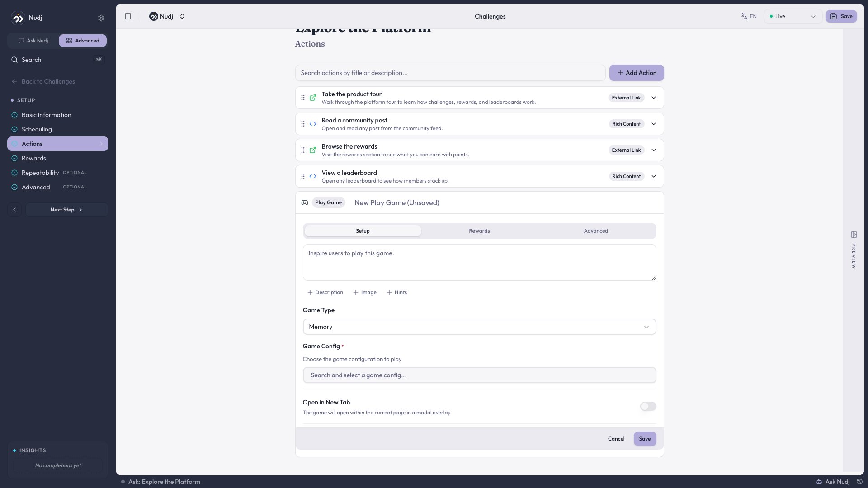Image resolution: width=868 pixels, height=488 pixels.
Task: Click external link icon of Take the product tour
Action: point(313,98)
